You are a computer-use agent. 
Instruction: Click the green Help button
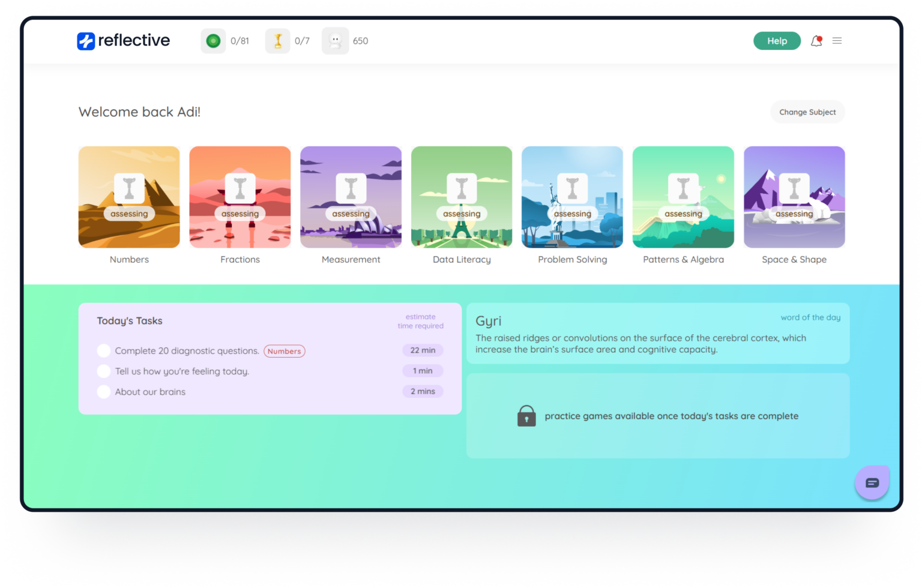click(x=777, y=41)
